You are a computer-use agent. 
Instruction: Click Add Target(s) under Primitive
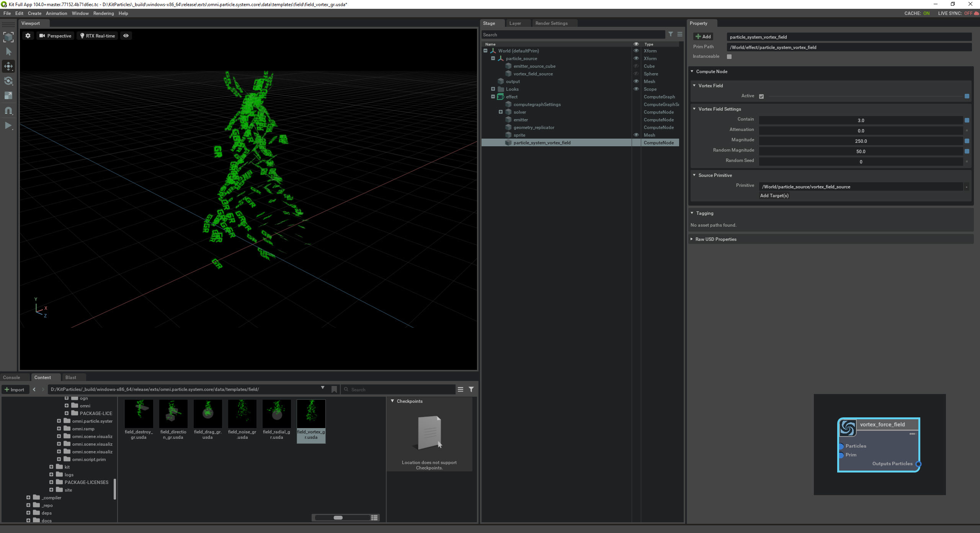click(774, 196)
